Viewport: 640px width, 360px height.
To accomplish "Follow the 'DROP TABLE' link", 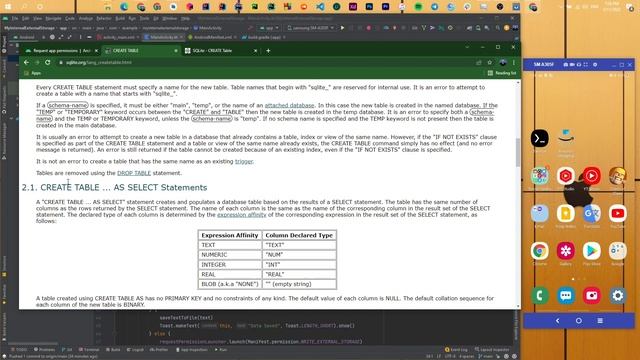I will (x=134, y=173).
